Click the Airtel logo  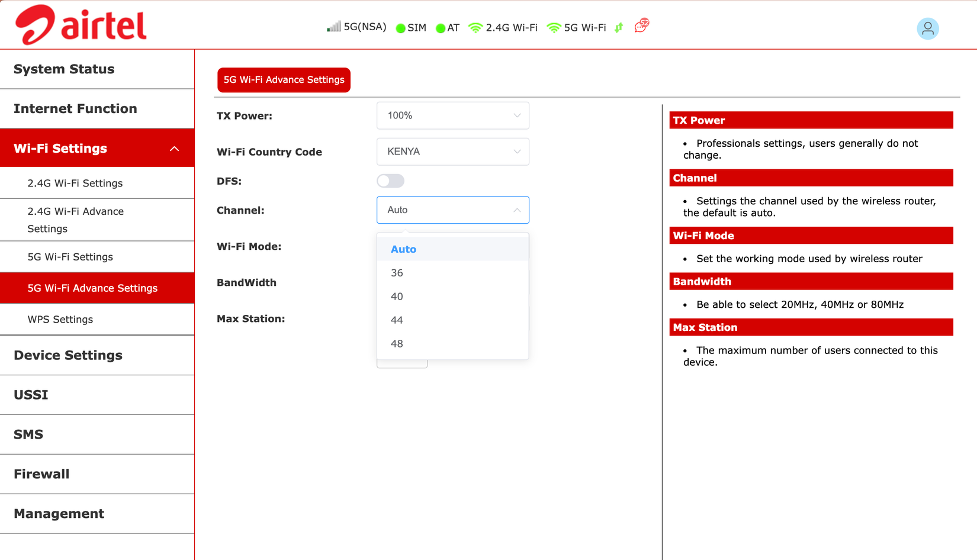[x=80, y=24]
